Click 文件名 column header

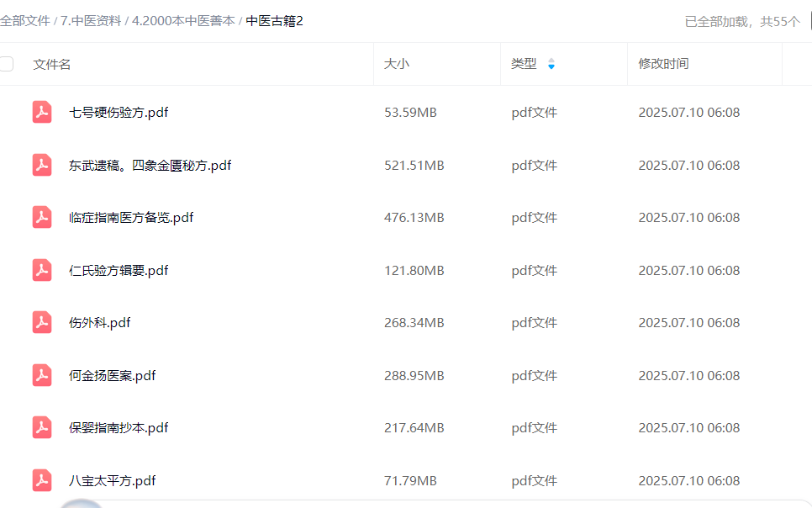(52, 64)
